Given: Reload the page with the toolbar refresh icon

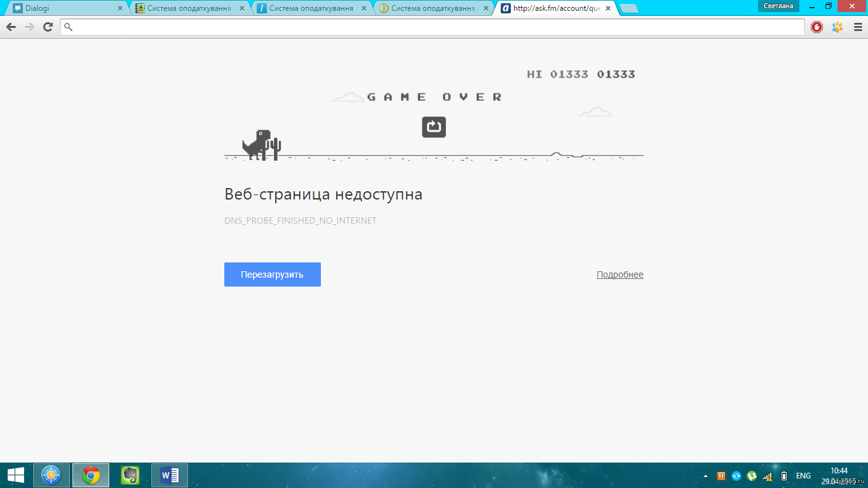Looking at the screenshot, I should click(x=48, y=27).
